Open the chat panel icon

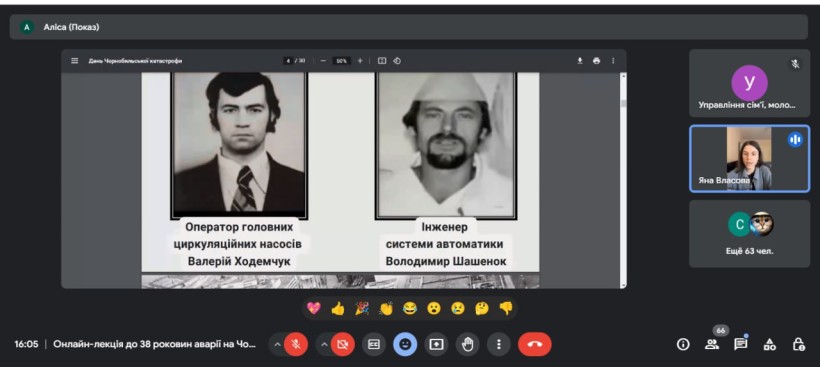click(740, 344)
